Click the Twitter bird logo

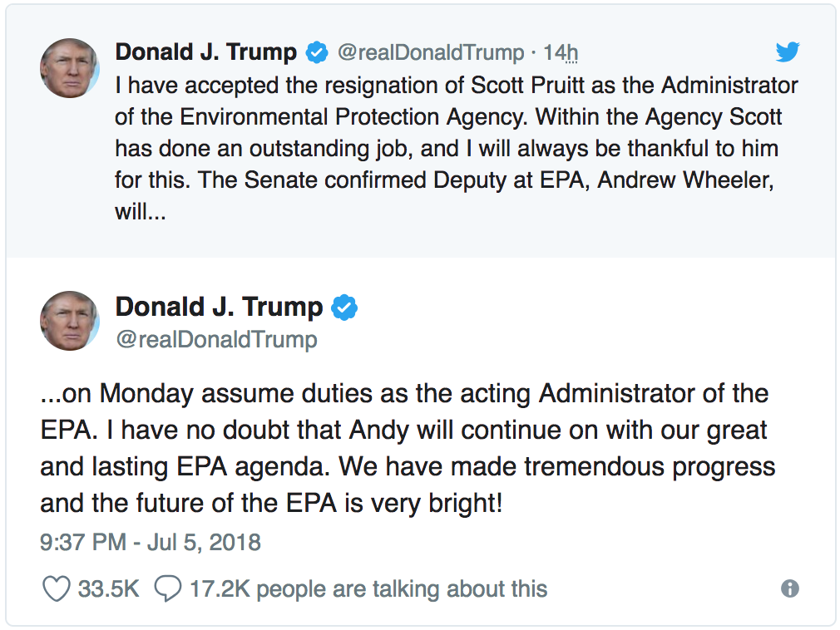tap(787, 52)
